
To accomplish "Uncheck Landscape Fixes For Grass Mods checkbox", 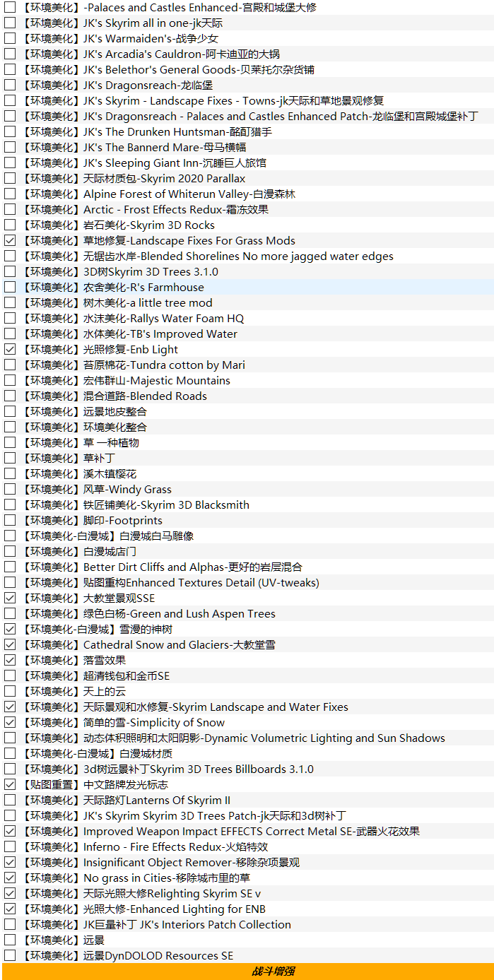I will click(x=10, y=240).
